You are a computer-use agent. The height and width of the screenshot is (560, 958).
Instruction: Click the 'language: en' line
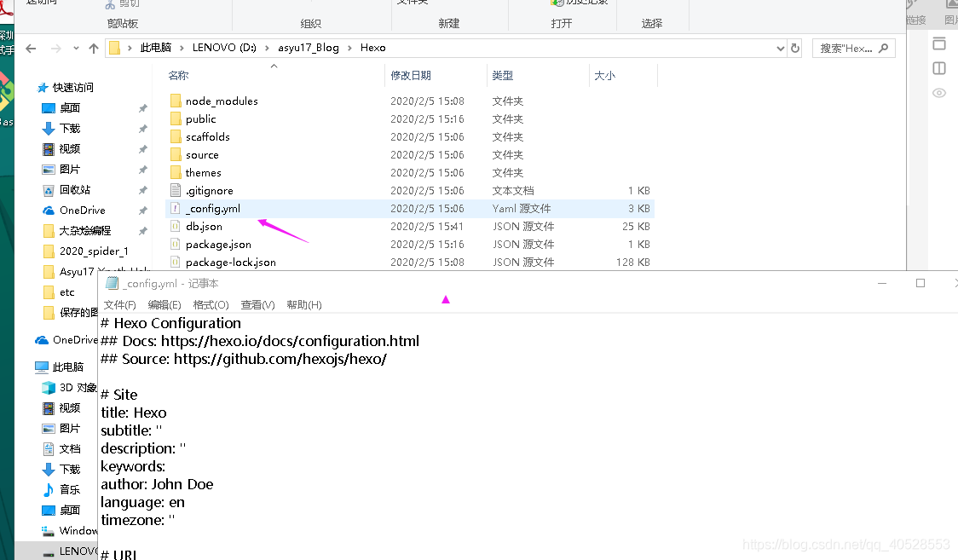pyautogui.click(x=142, y=503)
